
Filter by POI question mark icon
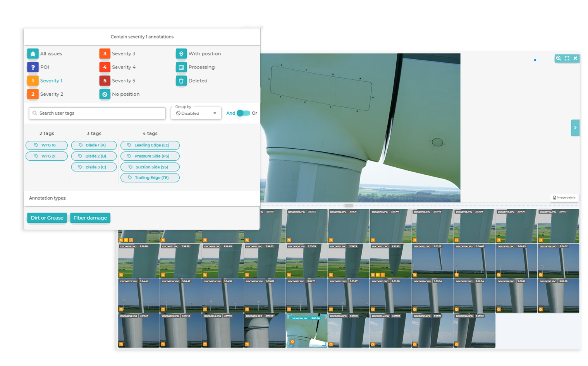(x=33, y=67)
